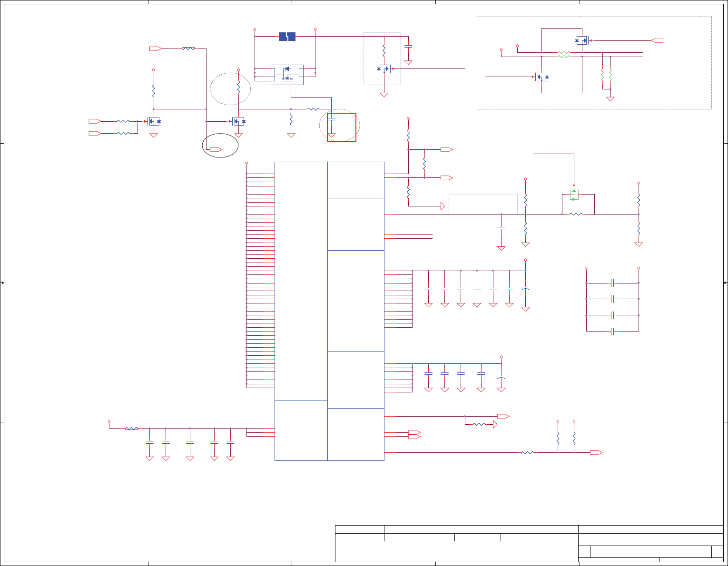The image size is (728, 566).
Task: Click the off-page port inside the black ellipse
Action: tap(216, 150)
